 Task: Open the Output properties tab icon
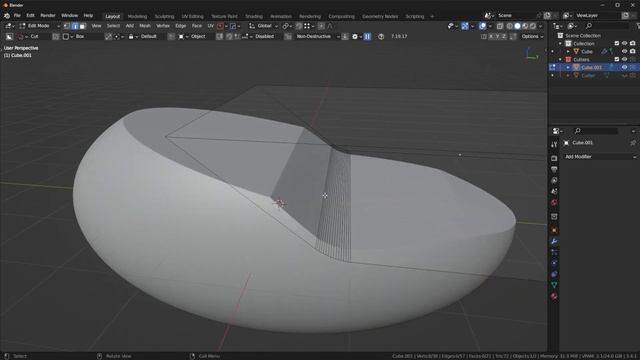(x=554, y=169)
